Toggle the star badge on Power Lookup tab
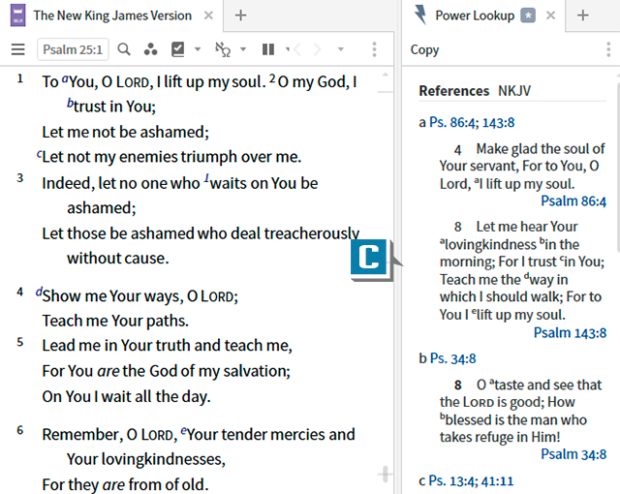Image resolution: width=620 pixels, height=494 pixels. [x=528, y=16]
